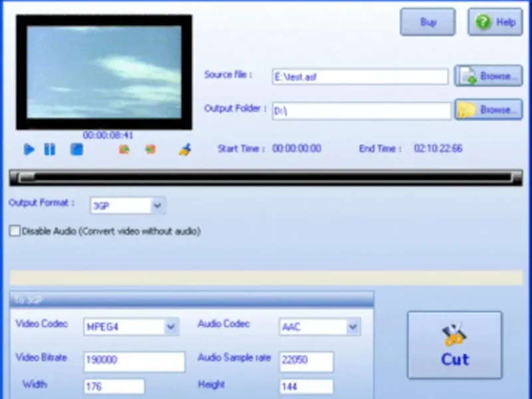Click the cream progress bar
This screenshot has height=399, width=532.
(267, 278)
